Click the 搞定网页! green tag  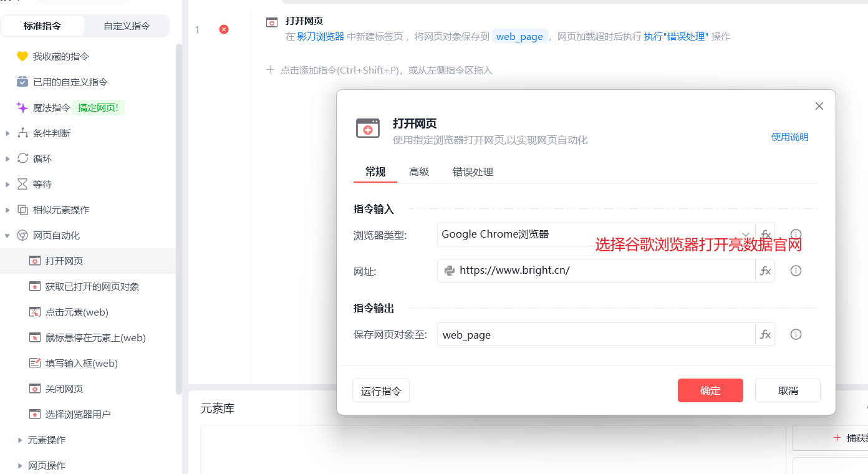99,107
